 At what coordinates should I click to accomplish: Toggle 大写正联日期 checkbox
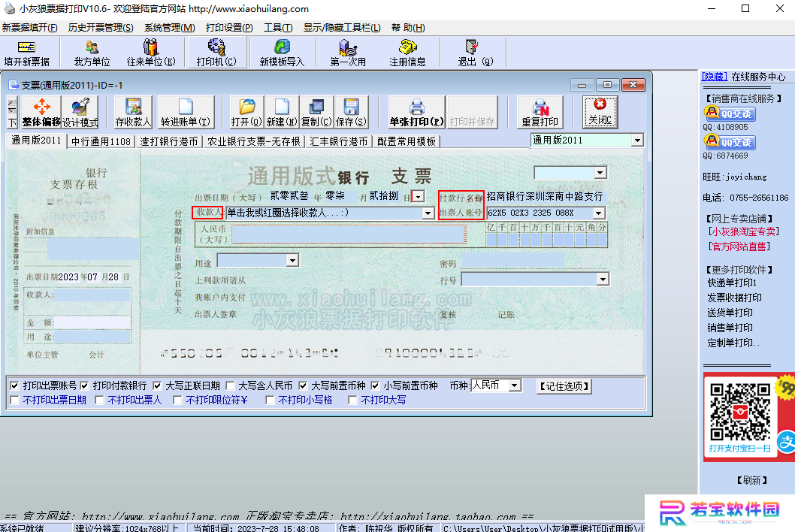coord(157,386)
